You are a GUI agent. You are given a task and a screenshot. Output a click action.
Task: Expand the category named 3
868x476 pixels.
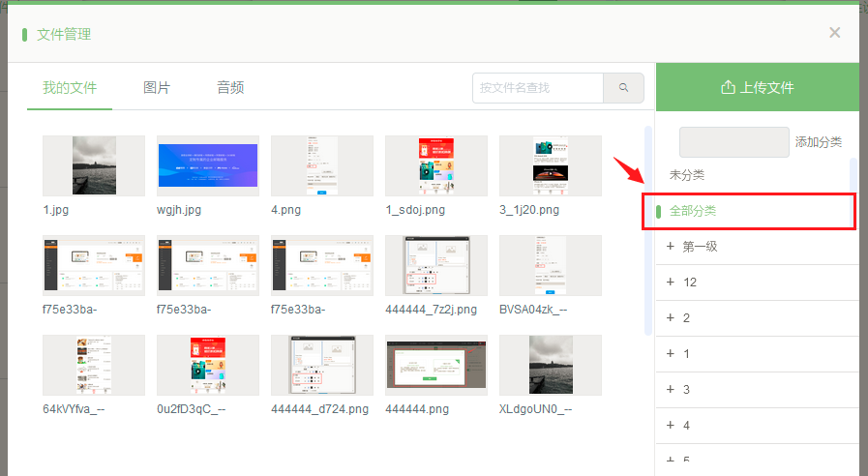670,390
